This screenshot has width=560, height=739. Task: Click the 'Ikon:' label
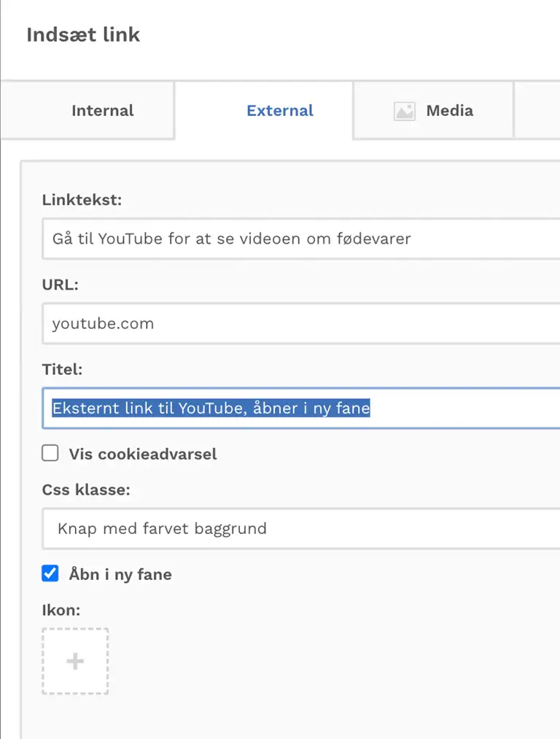[x=61, y=609]
